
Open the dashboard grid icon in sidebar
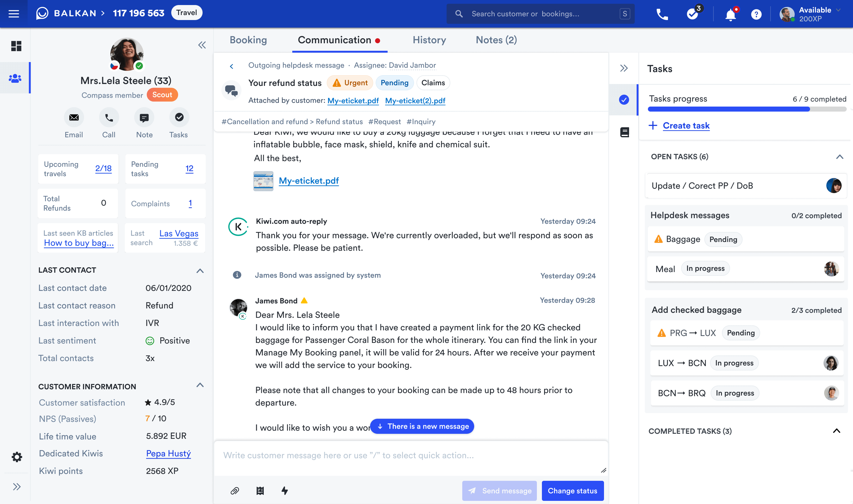[x=16, y=46]
